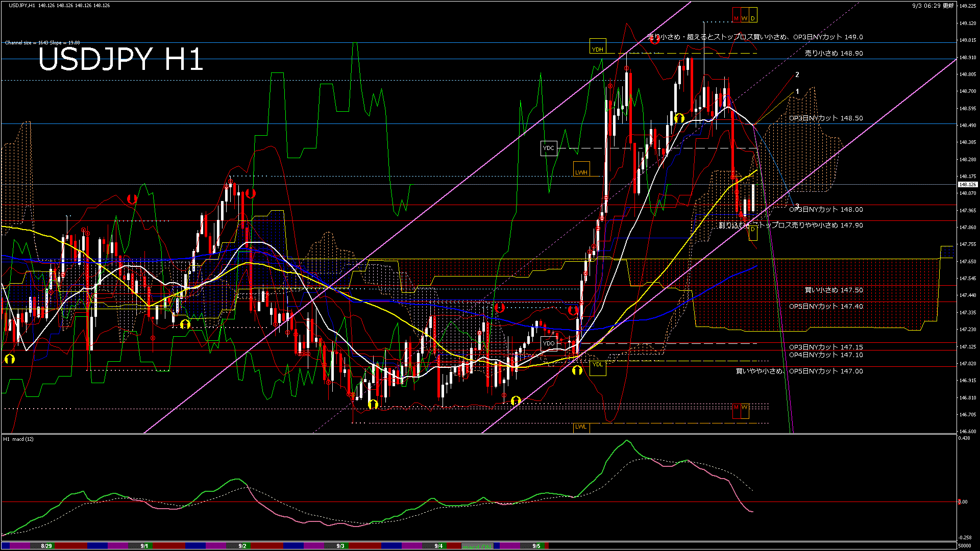Viewport: 980px width, 551px height.
Task: Click the OP5日NYカット 147.40 label
Action: point(826,306)
